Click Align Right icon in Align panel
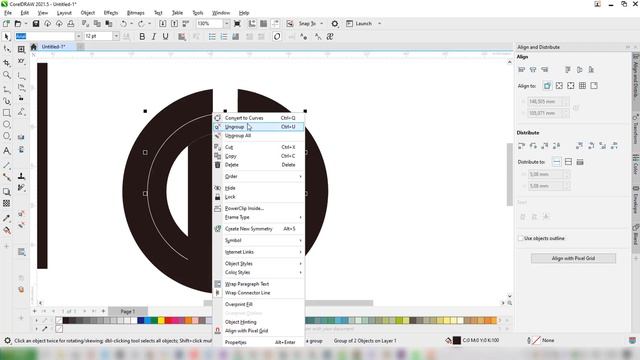 545,70
